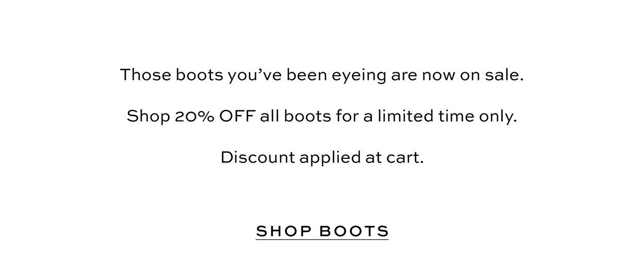Click the word 'BOOTS' in the underlined link
The height and width of the screenshot is (277, 644).
354,231
